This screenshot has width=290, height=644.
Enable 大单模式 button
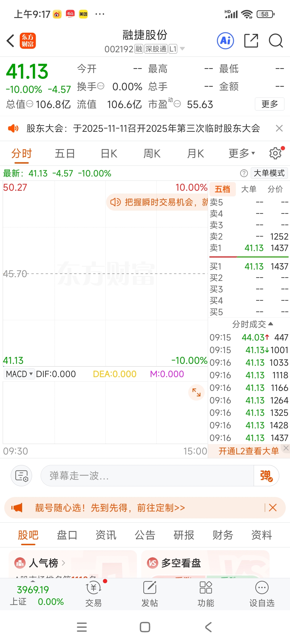point(269,173)
